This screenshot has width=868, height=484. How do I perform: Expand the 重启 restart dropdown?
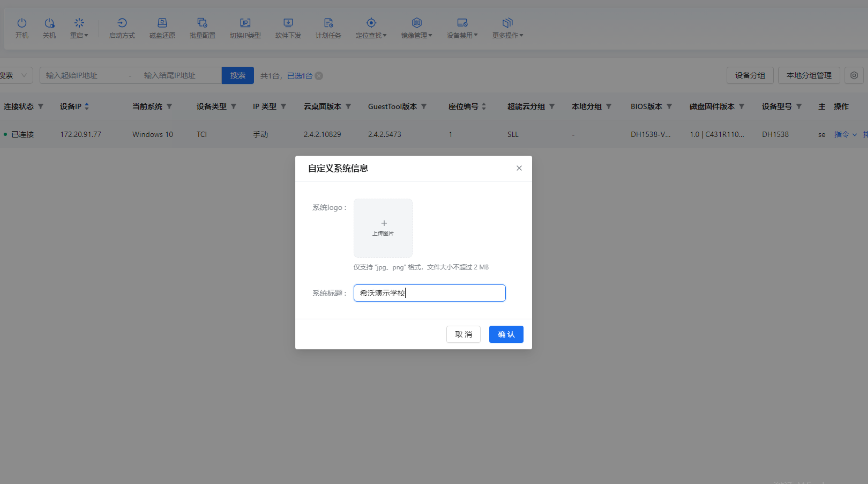click(79, 35)
